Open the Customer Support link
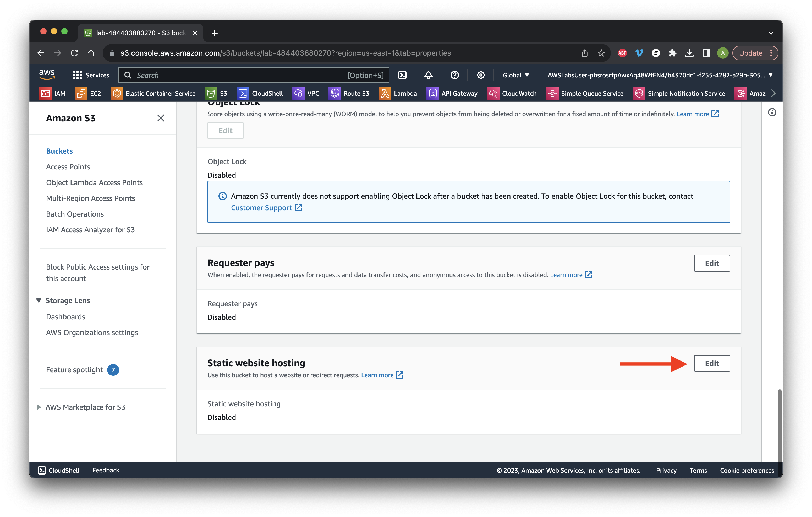The height and width of the screenshot is (517, 812). tap(266, 208)
